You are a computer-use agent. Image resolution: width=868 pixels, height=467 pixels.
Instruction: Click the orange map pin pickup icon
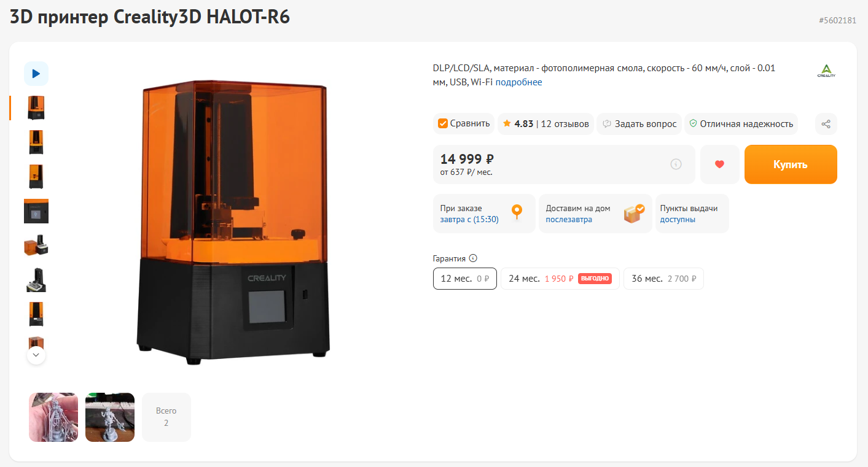517,212
